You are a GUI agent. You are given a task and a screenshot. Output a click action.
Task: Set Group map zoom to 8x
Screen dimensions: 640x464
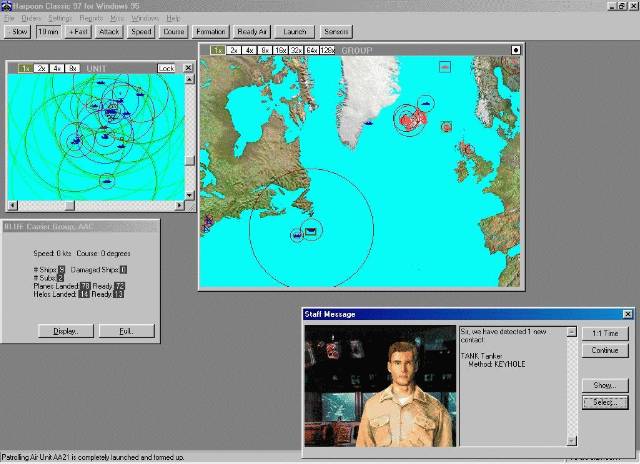coord(264,50)
